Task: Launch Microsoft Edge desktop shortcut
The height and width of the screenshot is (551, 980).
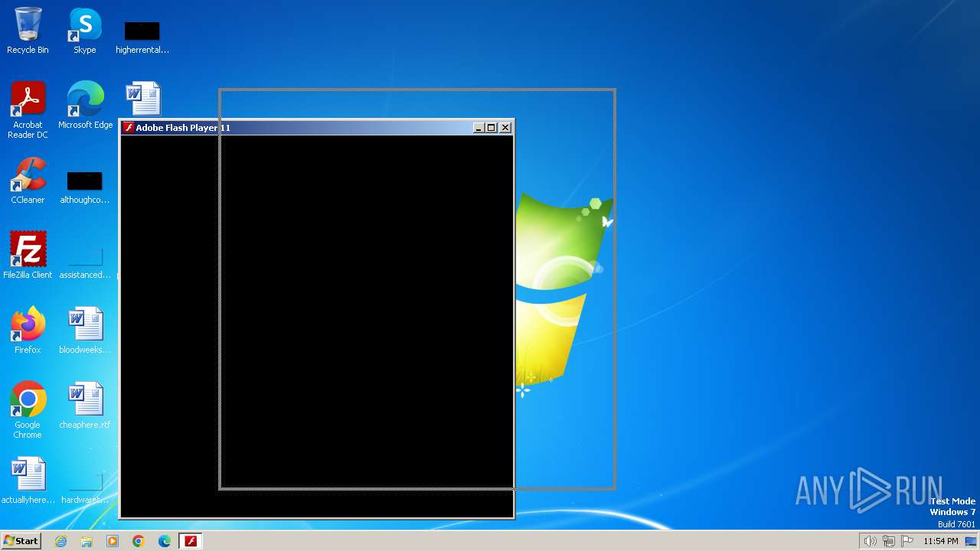Action: pyautogui.click(x=85, y=106)
